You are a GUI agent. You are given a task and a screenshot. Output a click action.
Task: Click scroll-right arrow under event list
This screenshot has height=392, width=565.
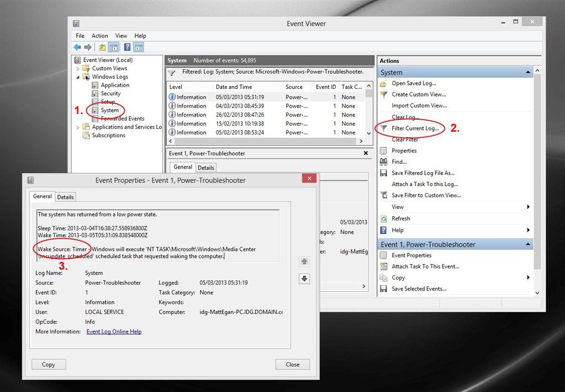[x=361, y=142]
